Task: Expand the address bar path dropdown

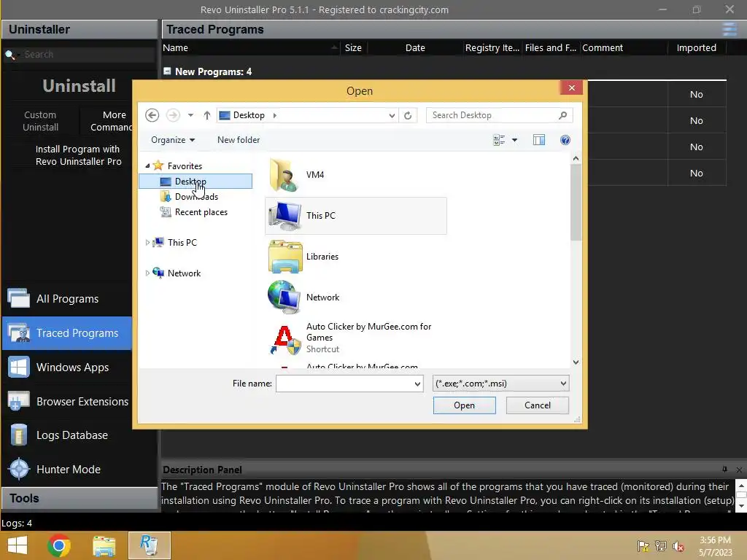Action: coord(392,115)
